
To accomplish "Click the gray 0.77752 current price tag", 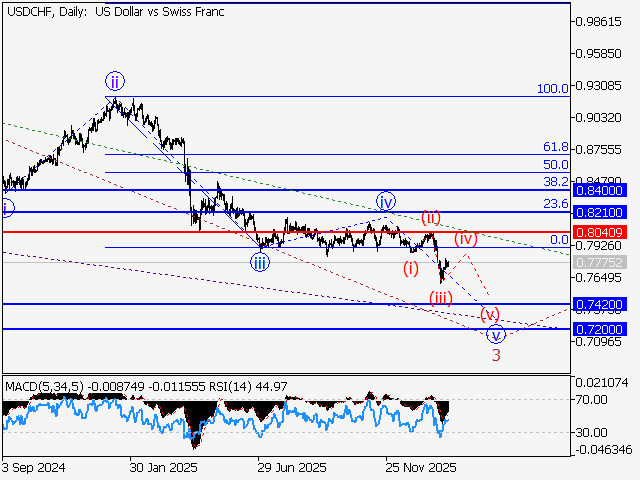I will [599, 262].
